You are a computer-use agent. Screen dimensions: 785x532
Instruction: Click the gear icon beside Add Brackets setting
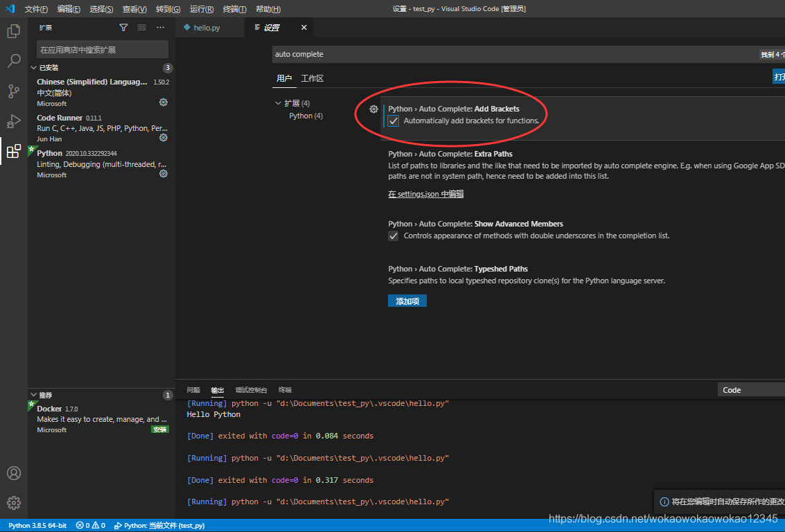pyautogui.click(x=373, y=109)
